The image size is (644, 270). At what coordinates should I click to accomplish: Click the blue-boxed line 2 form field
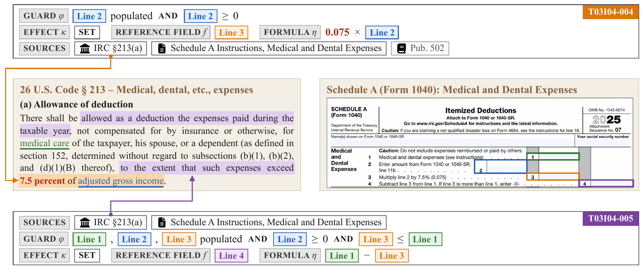pos(501,166)
